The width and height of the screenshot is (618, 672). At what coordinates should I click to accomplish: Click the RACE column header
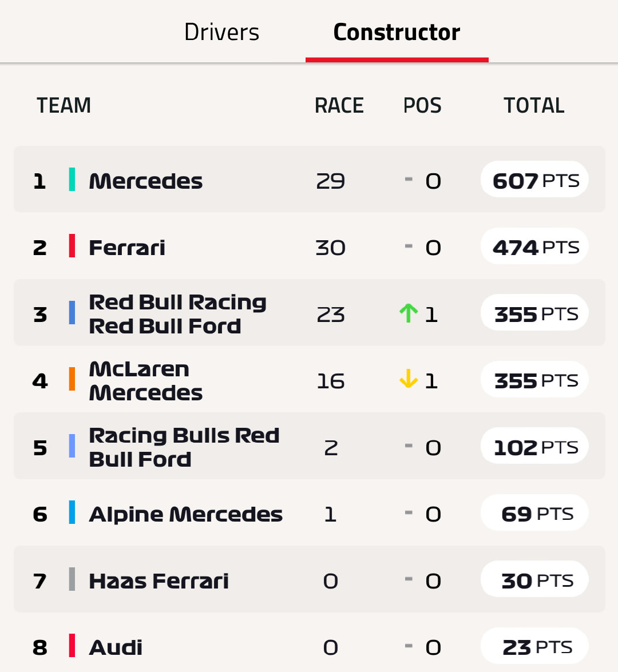point(339,105)
